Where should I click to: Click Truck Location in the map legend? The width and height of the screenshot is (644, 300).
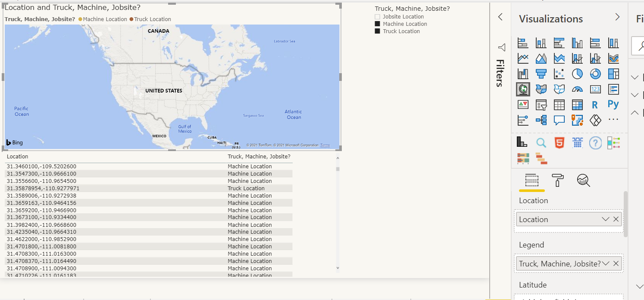pyautogui.click(x=150, y=19)
